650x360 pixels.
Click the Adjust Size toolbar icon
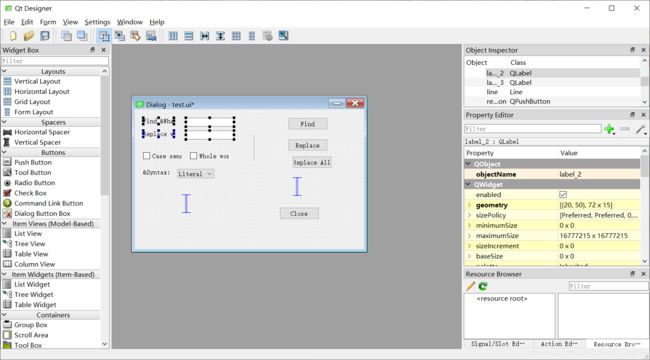[x=284, y=36]
